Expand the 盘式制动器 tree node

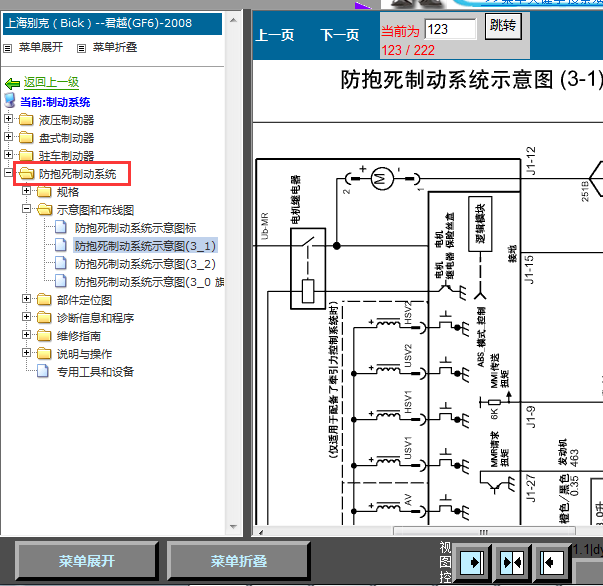click(x=8, y=137)
